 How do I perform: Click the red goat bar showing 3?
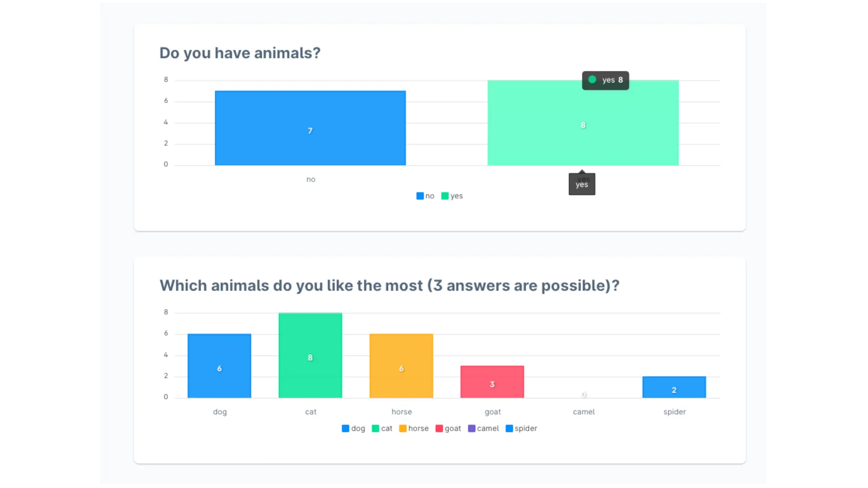pyautogui.click(x=492, y=381)
